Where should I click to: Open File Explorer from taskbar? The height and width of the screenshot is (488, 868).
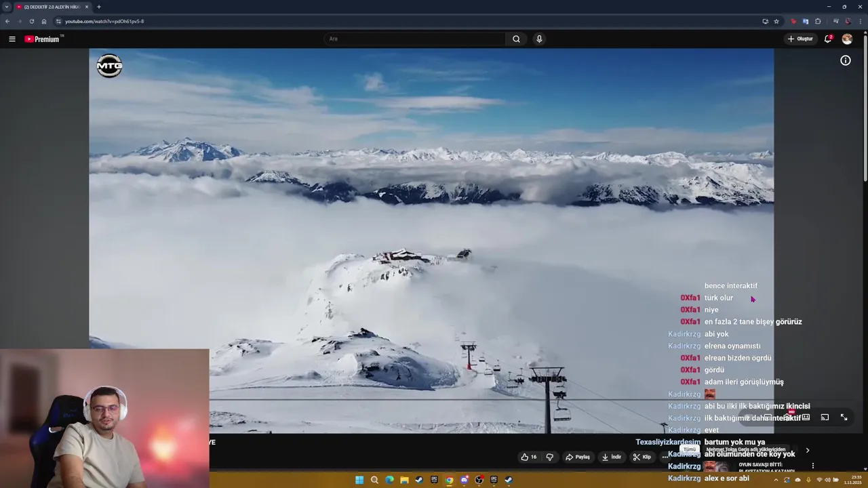404,480
